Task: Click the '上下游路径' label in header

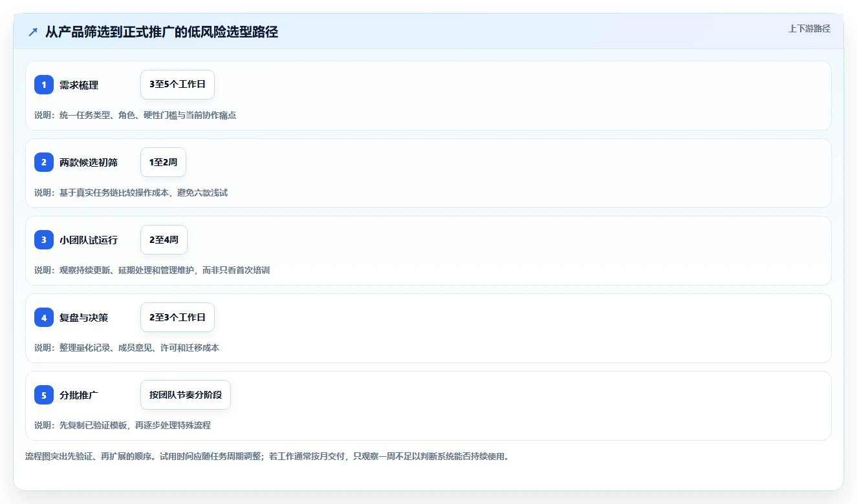Action: (809, 28)
